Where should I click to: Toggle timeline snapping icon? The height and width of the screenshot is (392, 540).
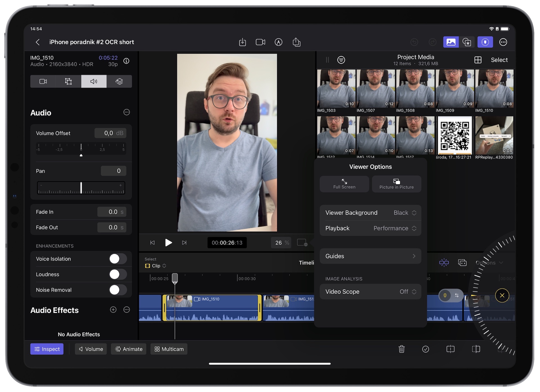pos(444,263)
